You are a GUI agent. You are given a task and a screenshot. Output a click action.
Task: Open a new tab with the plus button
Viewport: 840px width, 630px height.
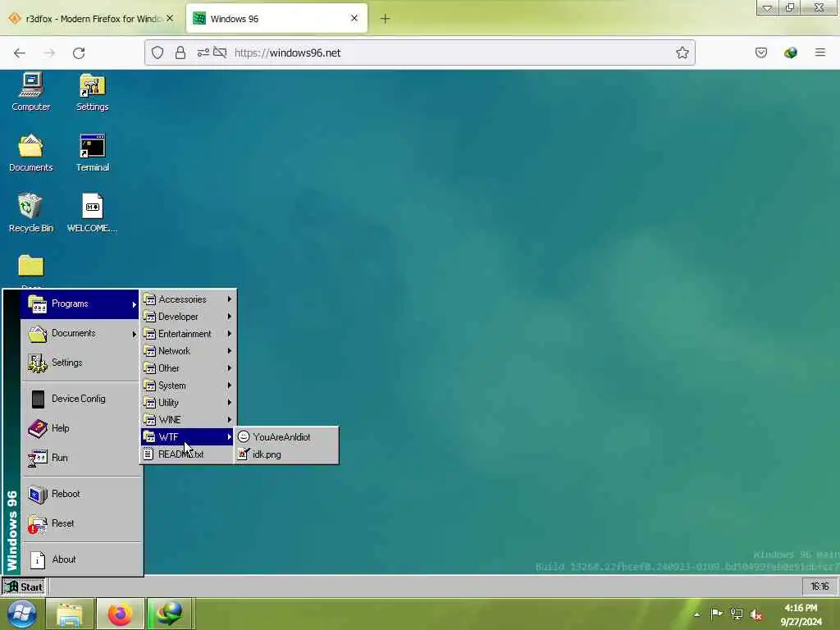pos(386,19)
